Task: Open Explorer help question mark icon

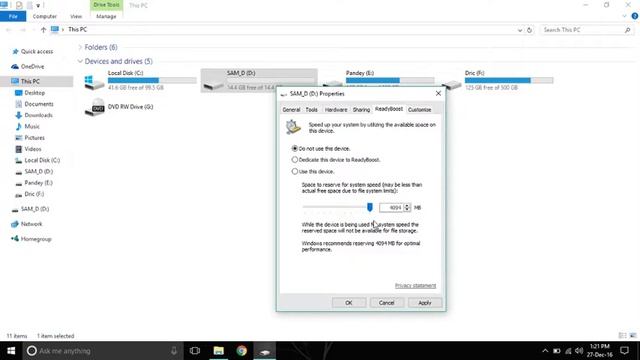Action: (x=634, y=16)
